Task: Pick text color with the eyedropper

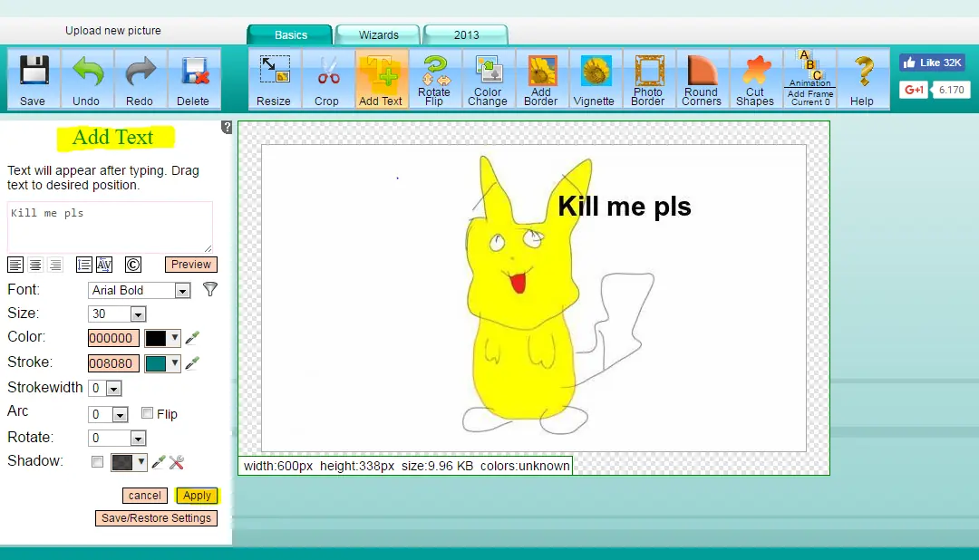Action: [x=192, y=338]
